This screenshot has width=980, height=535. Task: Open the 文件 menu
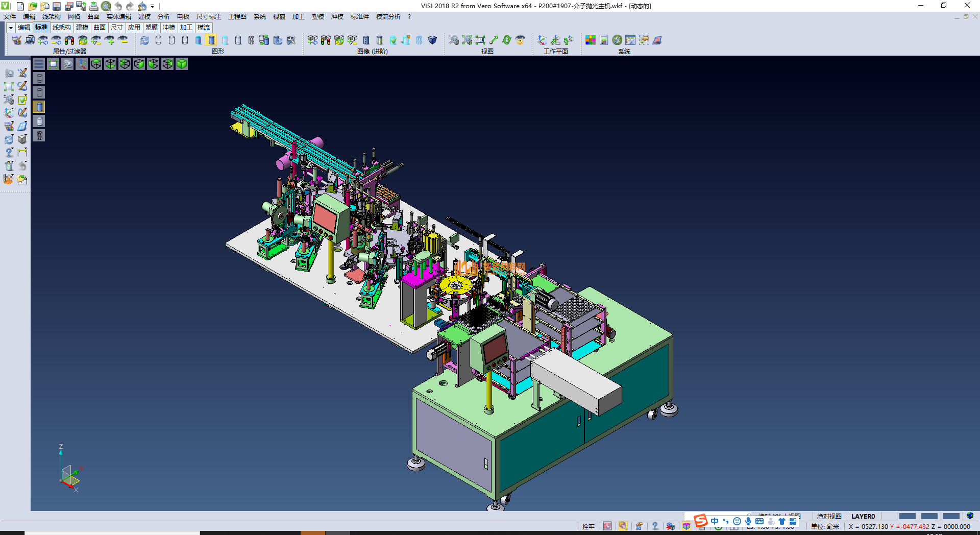pyautogui.click(x=10, y=17)
